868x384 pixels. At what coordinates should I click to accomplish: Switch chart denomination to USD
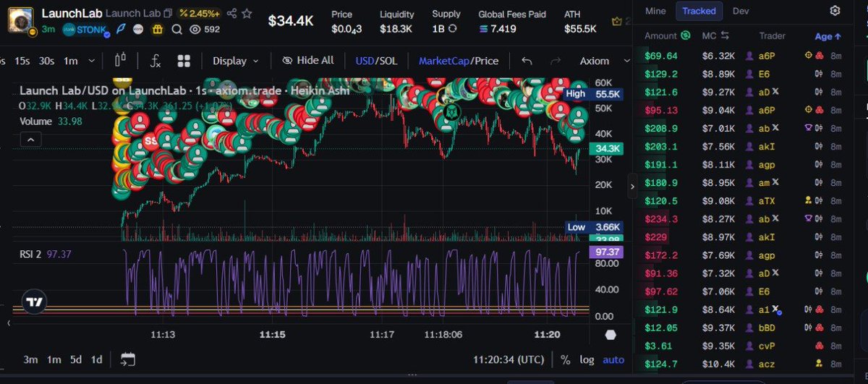(x=365, y=61)
